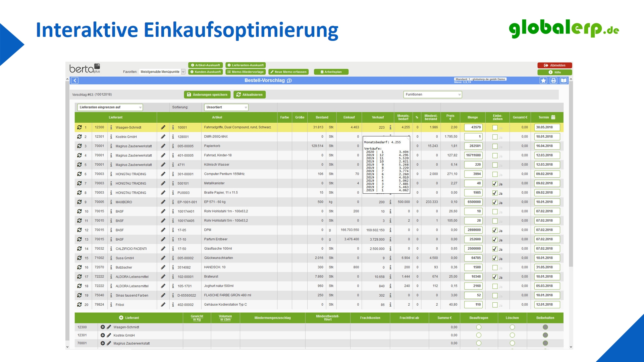Click the Arbeitsplan menu button
The width and height of the screenshot is (644, 362).
(331, 72)
